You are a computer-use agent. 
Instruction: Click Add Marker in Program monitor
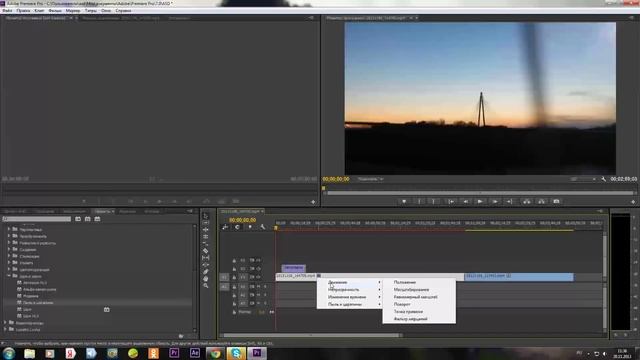coord(404,201)
